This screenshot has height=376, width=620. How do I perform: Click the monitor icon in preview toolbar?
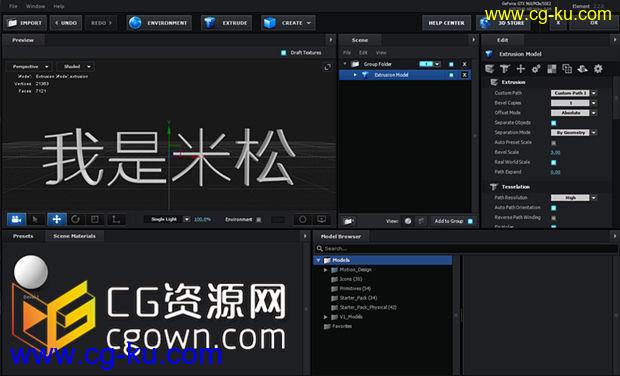pyautogui.click(x=321, y=219)
